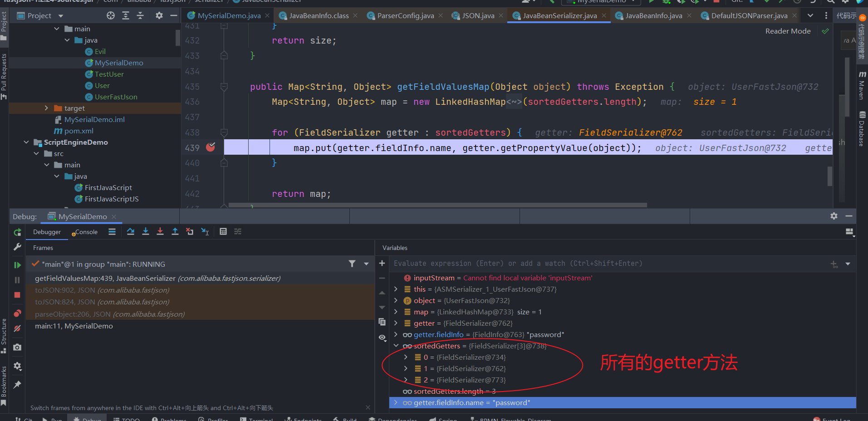868x421 pixels.
Task: Click Expand All in Project panel
Action: [126, 15]
